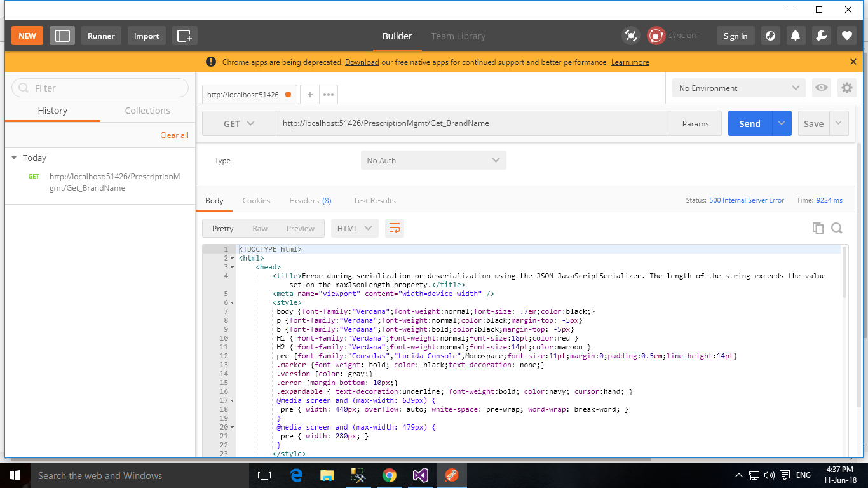The height and width of the screenshot is (488, 868).
Task: Open the Test Results tab
Action: click(x=374, y=201)
